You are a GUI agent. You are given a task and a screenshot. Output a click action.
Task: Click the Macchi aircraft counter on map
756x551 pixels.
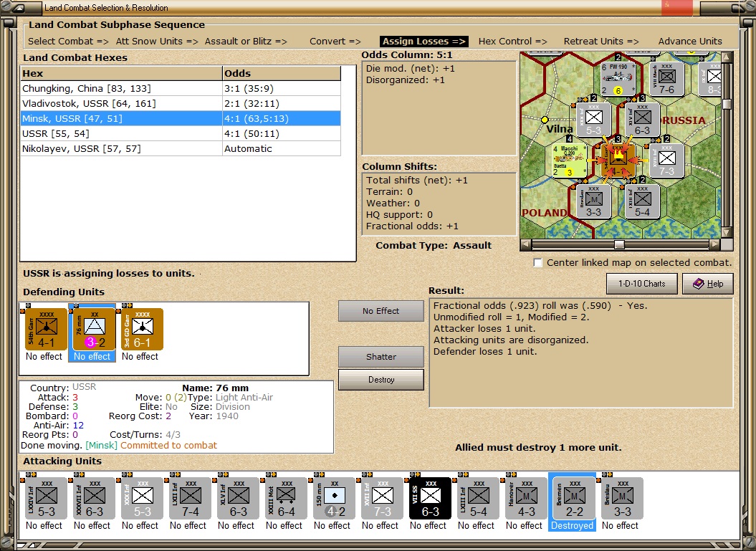click(x=569, y=160)
